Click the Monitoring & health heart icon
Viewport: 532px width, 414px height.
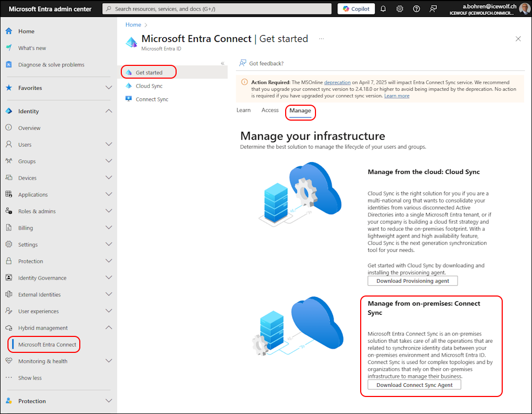(9, 361)
